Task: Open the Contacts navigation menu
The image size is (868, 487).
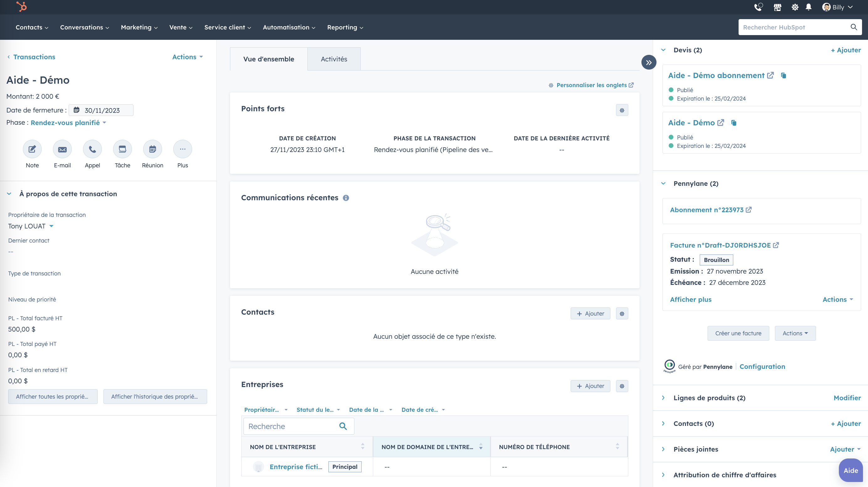Action: pos(32,27)
